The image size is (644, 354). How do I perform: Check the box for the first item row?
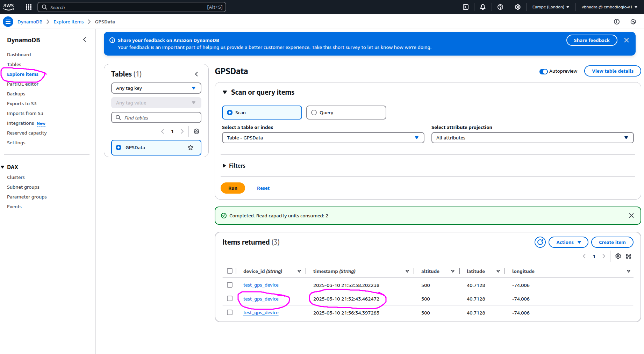pyautogui.click(x=230, y=285)
